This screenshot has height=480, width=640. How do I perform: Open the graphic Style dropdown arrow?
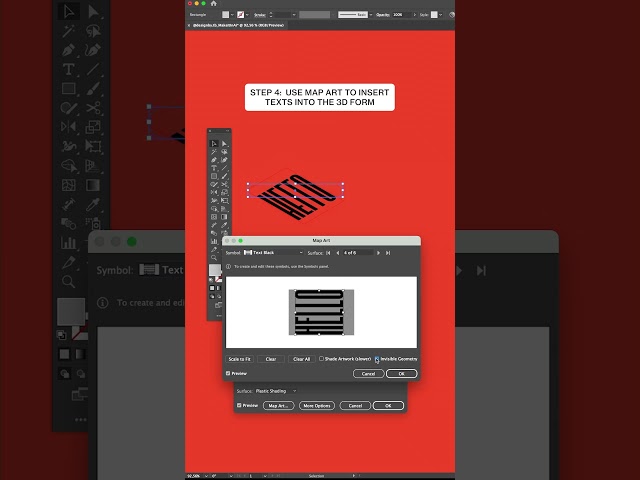coord(440,15)
